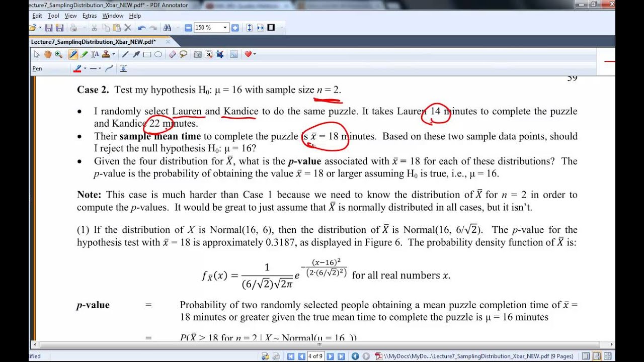644x362 pixels.
Task: Fit page height using vertical arrows icon
Action: point(250,28)
